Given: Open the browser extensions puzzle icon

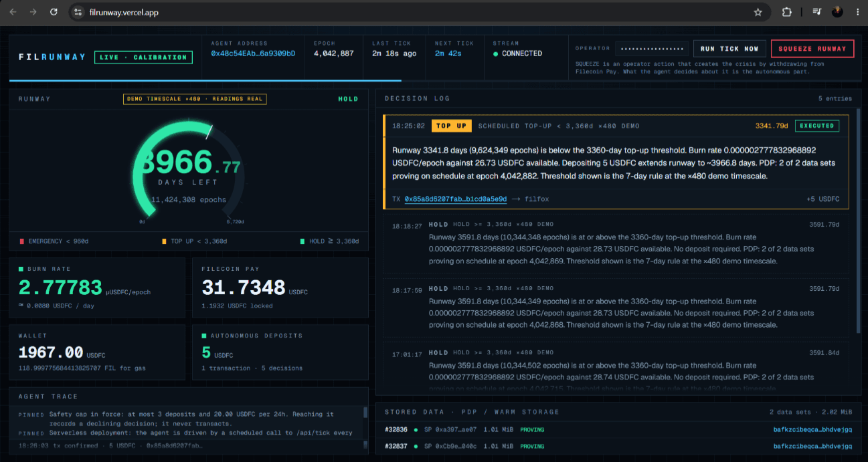Looking at the screenshot, I should (x=787, y=12).
